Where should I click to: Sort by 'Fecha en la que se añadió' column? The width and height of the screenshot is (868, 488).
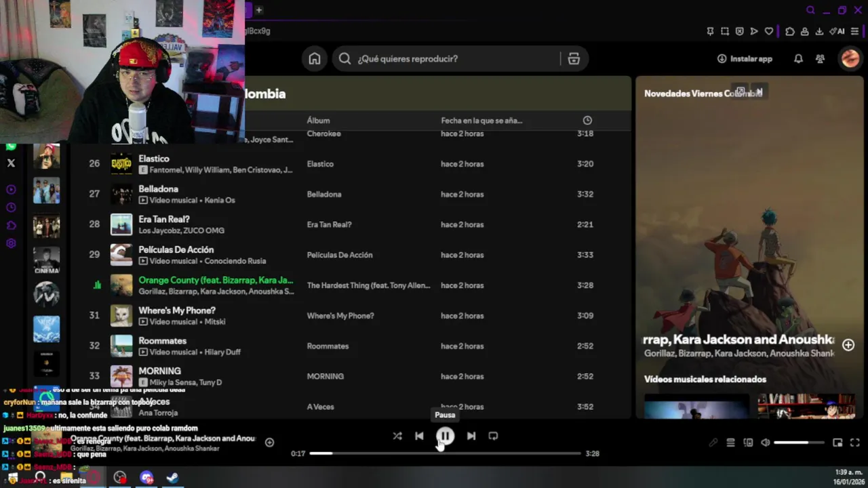481,121
